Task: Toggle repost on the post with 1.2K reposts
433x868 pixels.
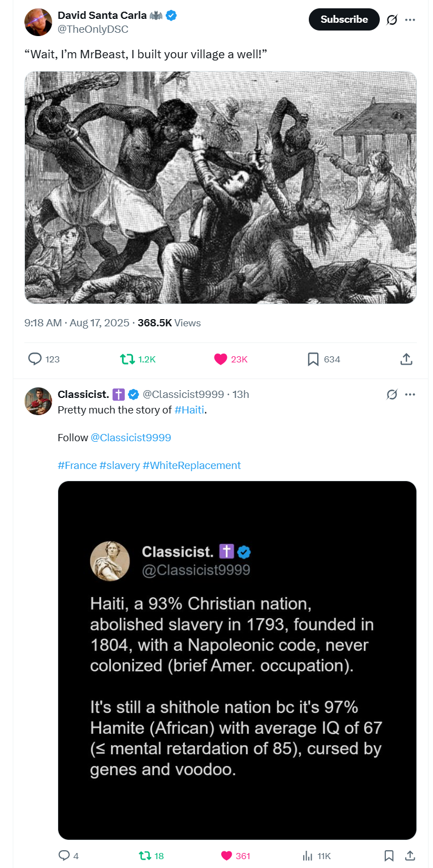Action: point(128,359)
